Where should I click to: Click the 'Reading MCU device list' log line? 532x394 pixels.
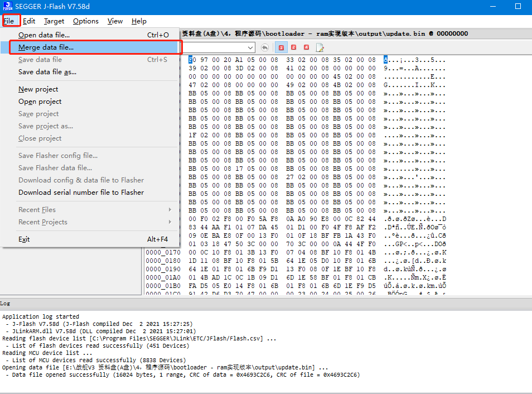(47, 353)
